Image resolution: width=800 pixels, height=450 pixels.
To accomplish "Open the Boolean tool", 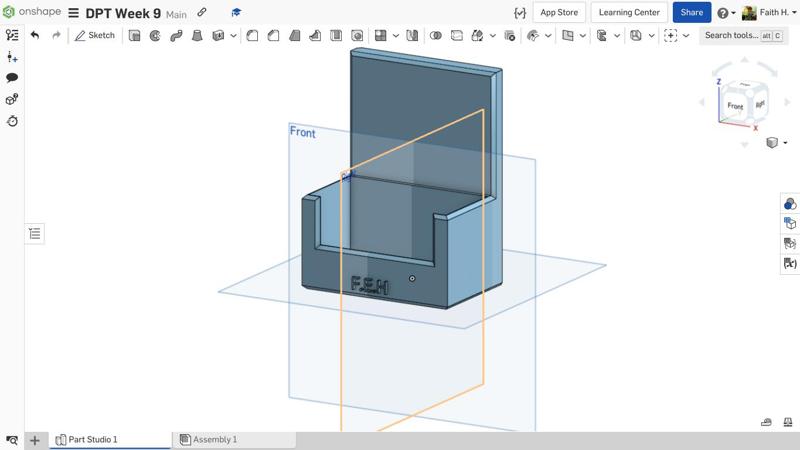I will [435, 35].
